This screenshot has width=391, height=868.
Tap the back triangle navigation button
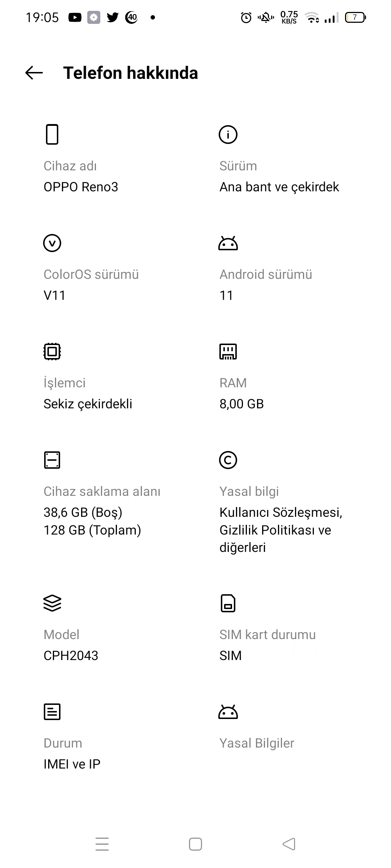click(x=289, y=844)
